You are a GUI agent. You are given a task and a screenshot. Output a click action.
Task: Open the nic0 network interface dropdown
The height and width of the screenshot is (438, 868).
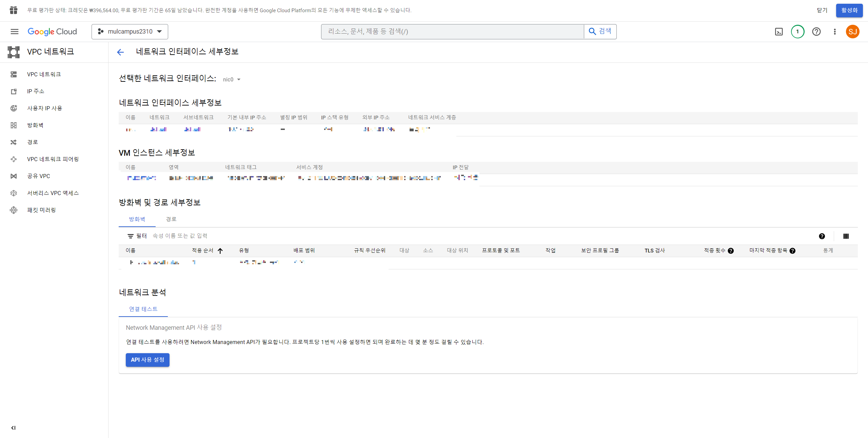click(x=232, y=79)
